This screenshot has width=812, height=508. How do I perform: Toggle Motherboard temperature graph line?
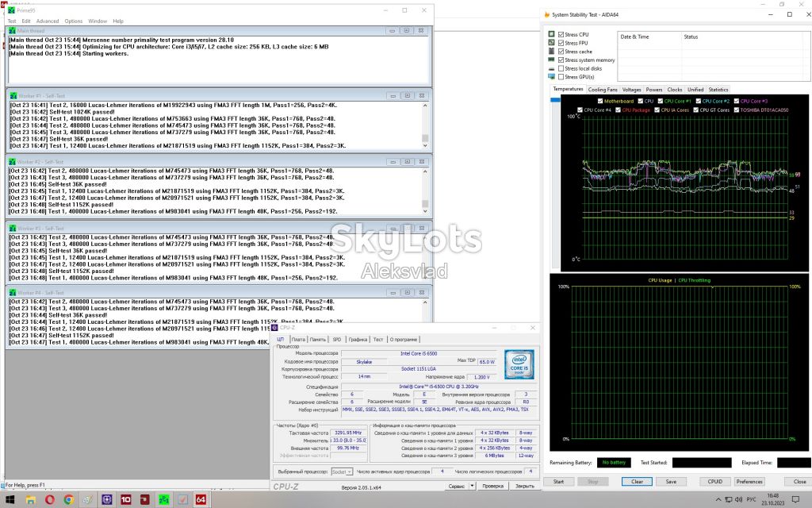(x=600, y=101)
